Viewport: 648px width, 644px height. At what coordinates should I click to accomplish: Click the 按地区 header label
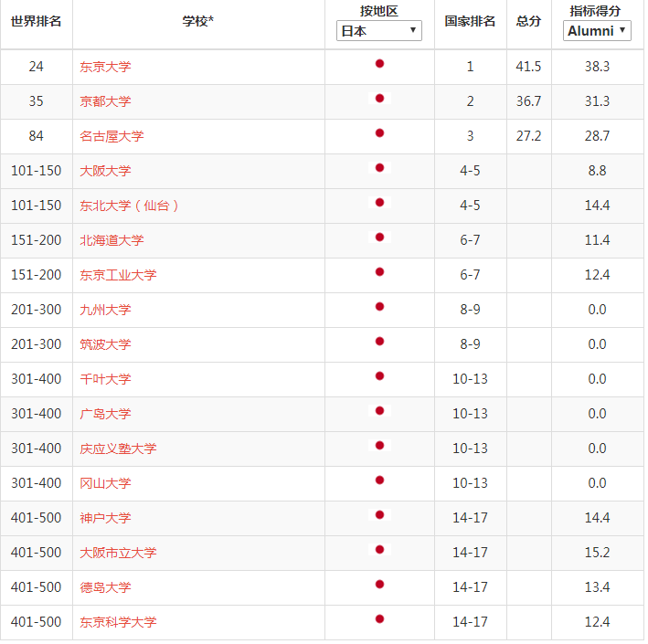(x=379, y=11)
